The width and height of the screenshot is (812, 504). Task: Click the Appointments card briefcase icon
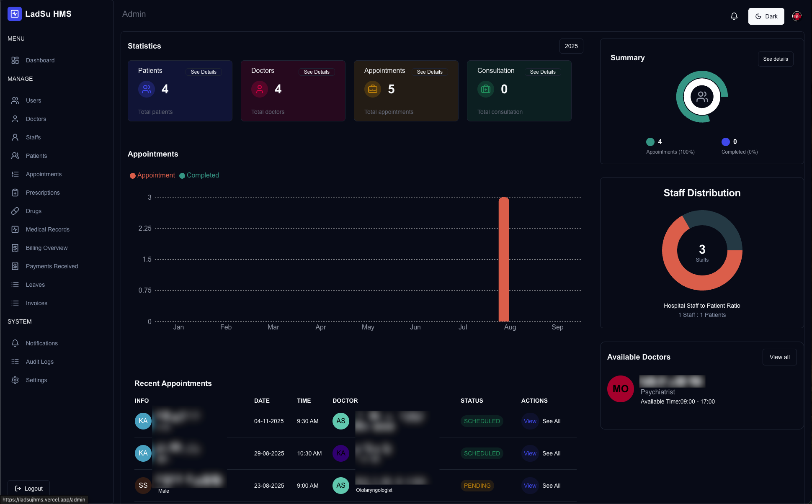(373, 89)
